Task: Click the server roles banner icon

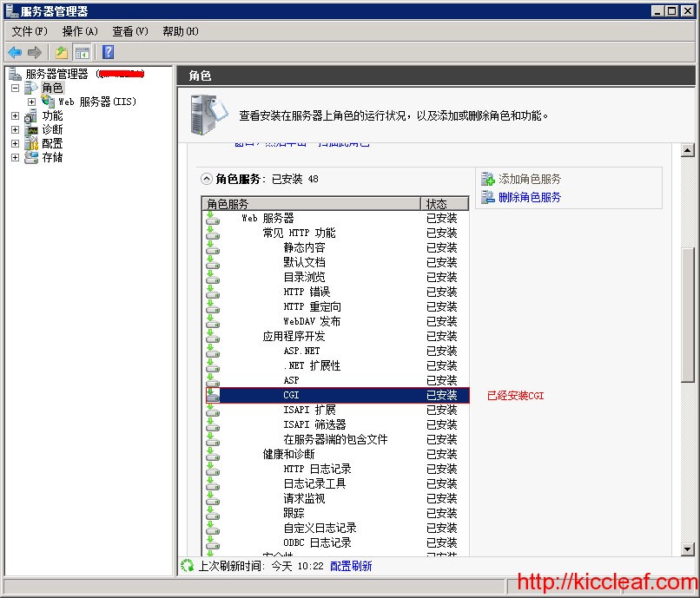Action: pos(208,115)
